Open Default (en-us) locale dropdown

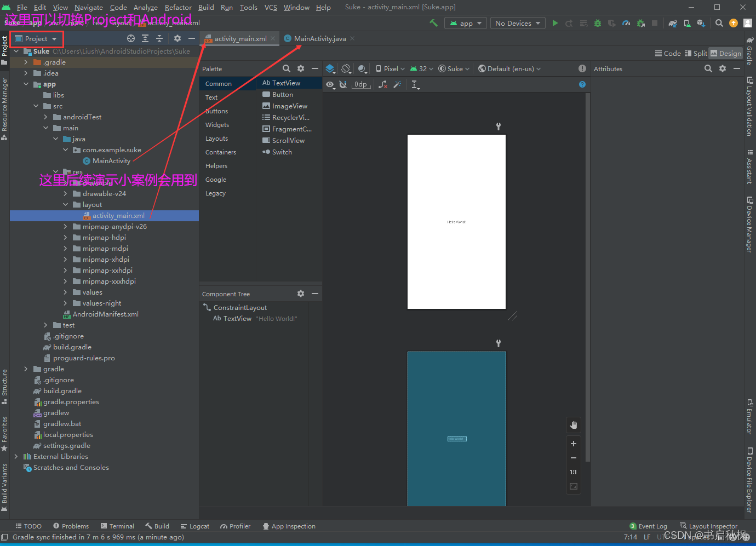pos(509,68)
